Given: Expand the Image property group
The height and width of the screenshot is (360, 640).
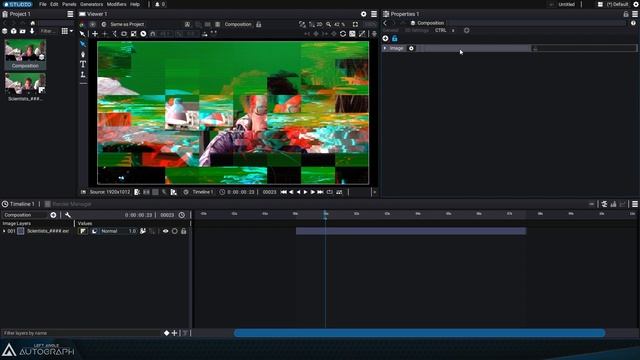Looking at the screenshot, I should pos(384,48).
